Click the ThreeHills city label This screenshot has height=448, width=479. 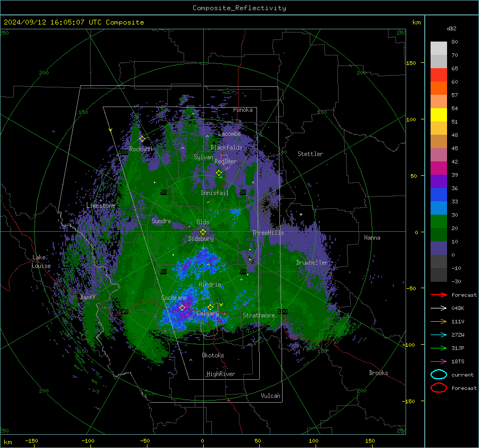click(x=268, y=233)
